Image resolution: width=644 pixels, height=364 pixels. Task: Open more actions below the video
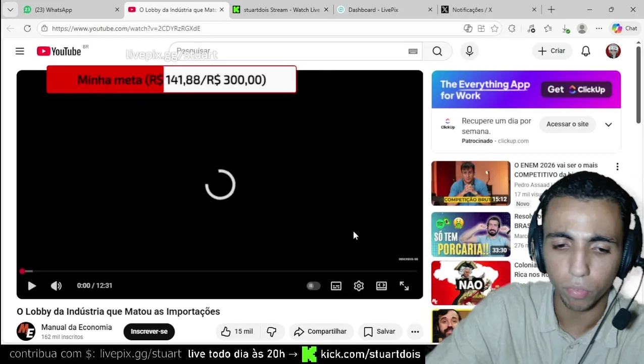coord(415,331)
